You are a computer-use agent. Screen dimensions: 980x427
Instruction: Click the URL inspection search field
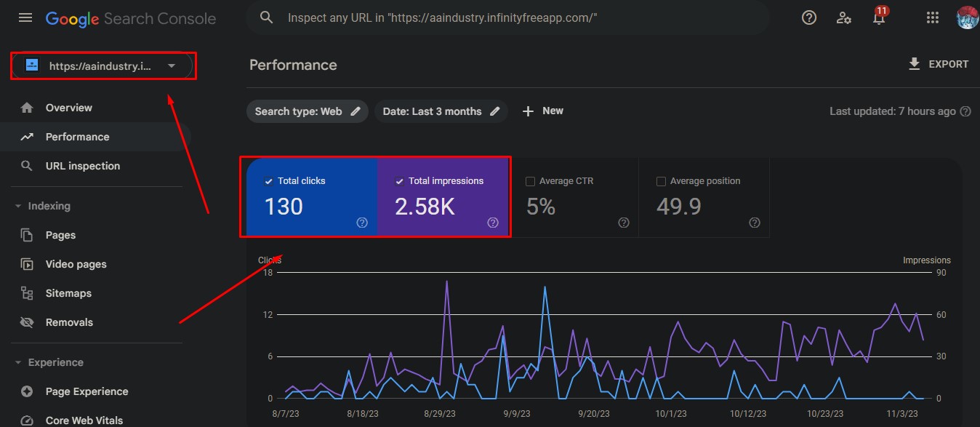pos(509,18)
